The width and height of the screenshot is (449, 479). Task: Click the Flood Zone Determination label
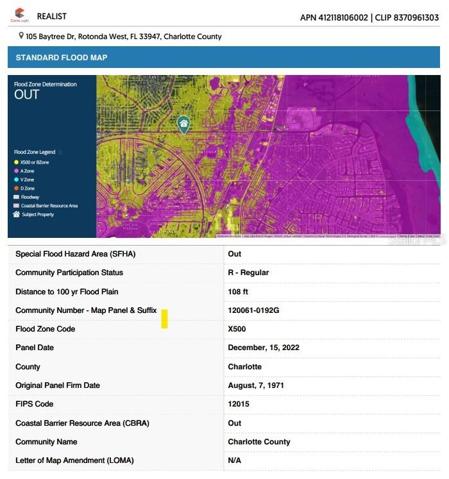tap(45, 84)
